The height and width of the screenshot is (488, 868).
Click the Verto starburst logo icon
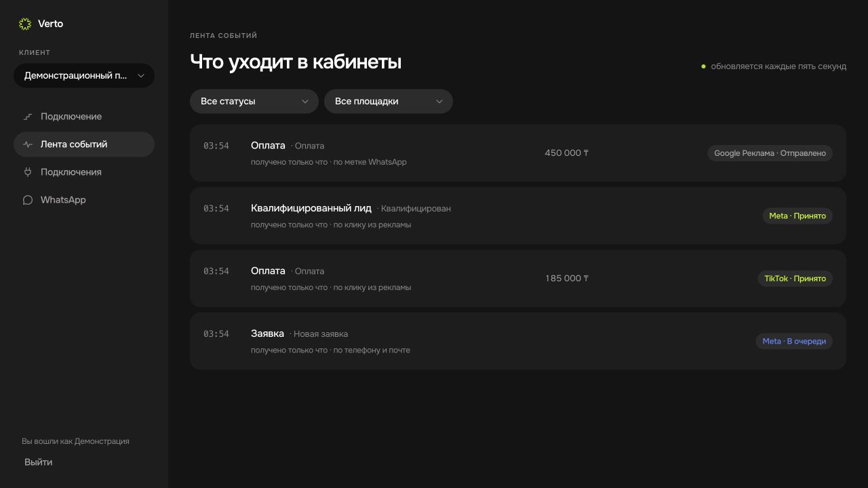click(x=25, y=24)
